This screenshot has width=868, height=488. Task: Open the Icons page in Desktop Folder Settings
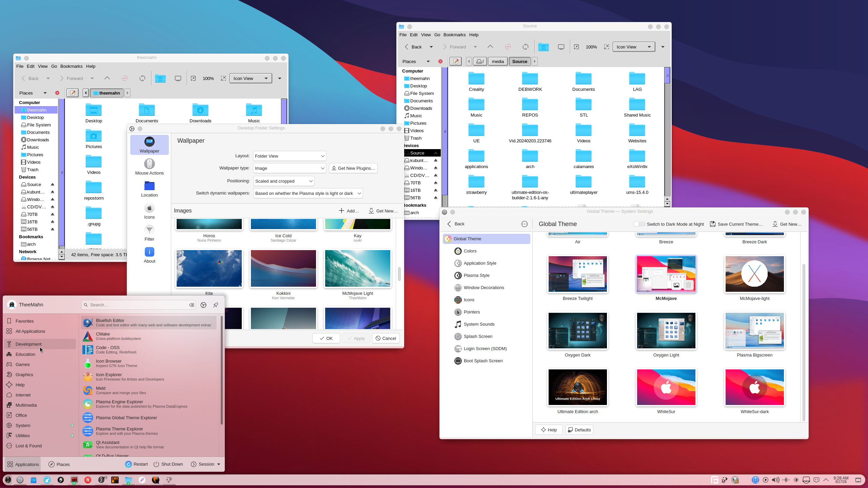pos(150,211)
